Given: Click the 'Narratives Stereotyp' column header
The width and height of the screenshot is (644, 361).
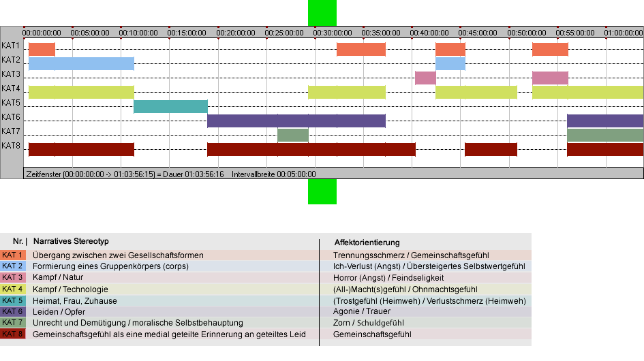Looking at the screenshot, I should [x=71, y=242].
